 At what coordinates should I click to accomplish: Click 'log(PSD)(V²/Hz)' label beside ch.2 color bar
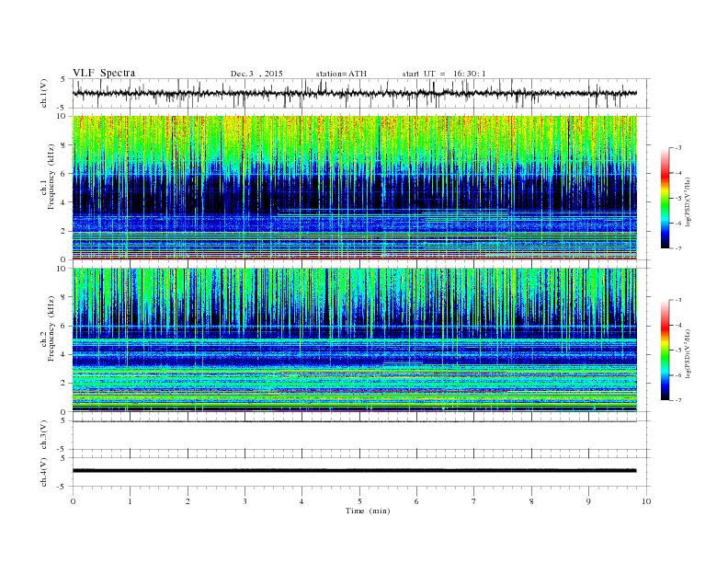(x=688, y=353)
